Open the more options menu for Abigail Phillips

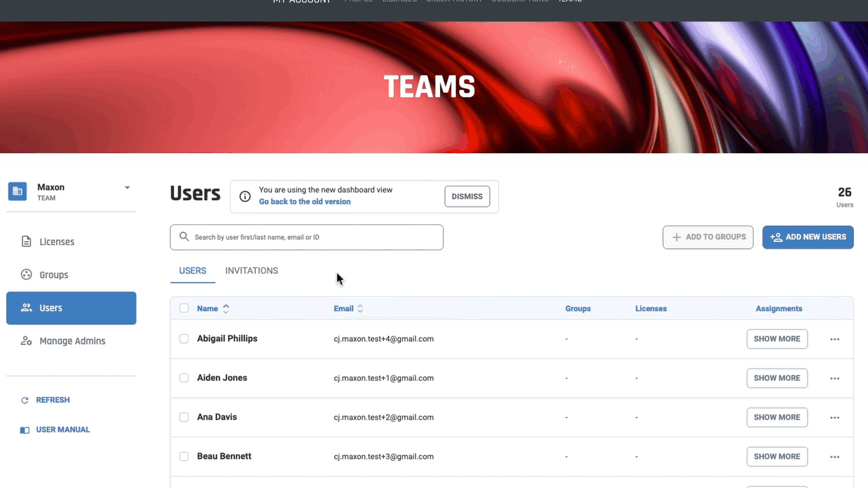(x=835, y=339)
